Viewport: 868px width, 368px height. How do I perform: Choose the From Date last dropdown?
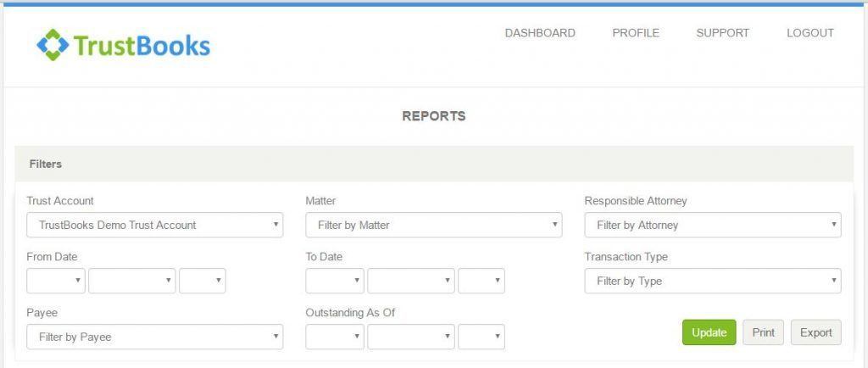(x=203, y=282)
